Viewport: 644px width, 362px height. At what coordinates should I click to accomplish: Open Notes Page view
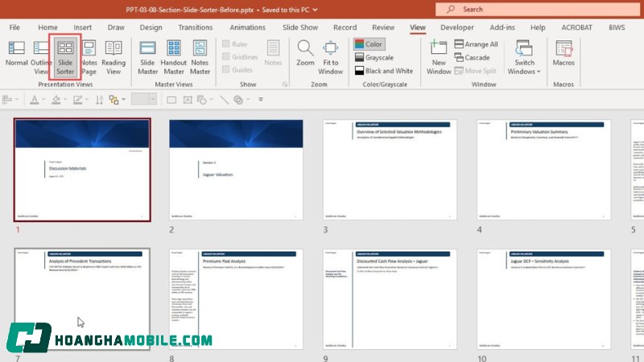tap(89, 57)
